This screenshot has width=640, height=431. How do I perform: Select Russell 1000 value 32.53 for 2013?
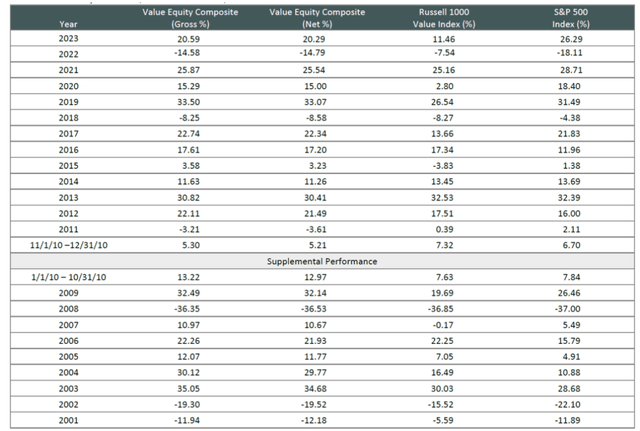[x=442, y=198]
